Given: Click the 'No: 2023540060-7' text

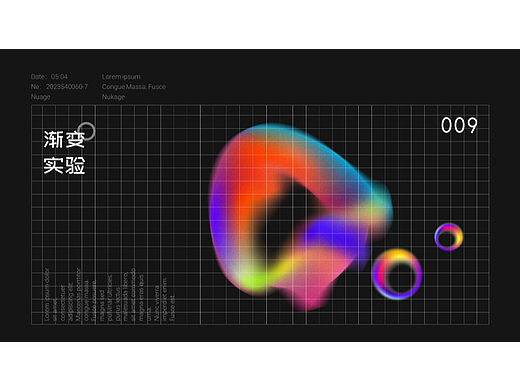Looking at the screenshot, I should click(x=59, y=87).
